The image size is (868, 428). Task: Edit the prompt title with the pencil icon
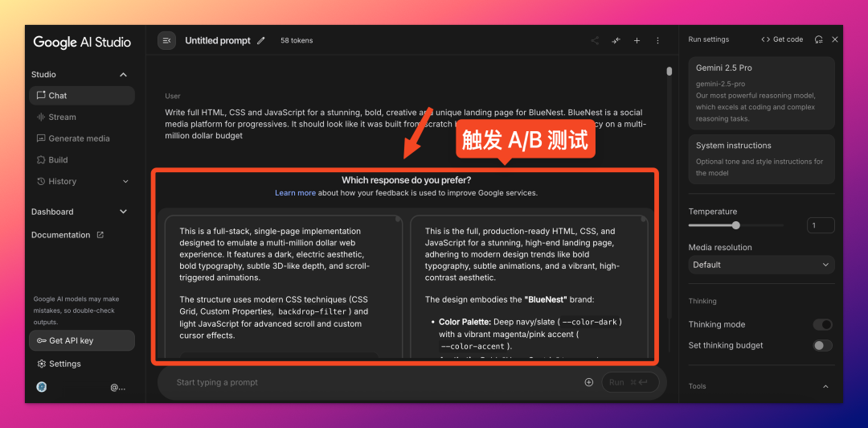261,40
